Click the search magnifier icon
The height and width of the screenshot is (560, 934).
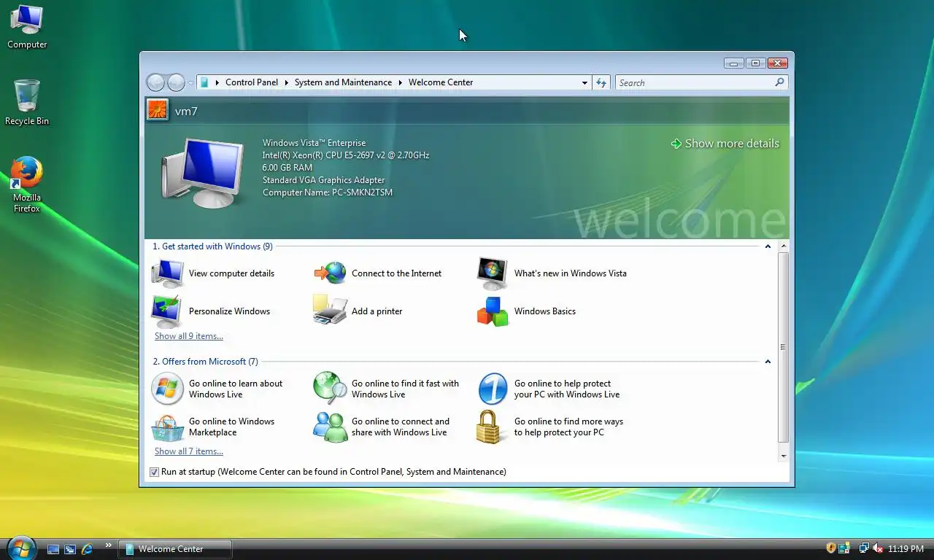tap(779, 82)
